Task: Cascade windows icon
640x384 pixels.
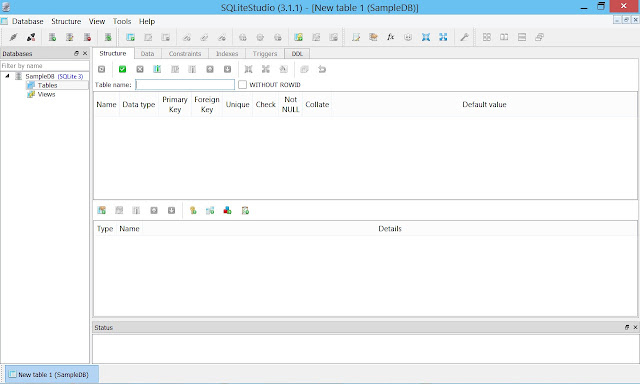Action: click(x=539, y=37)
